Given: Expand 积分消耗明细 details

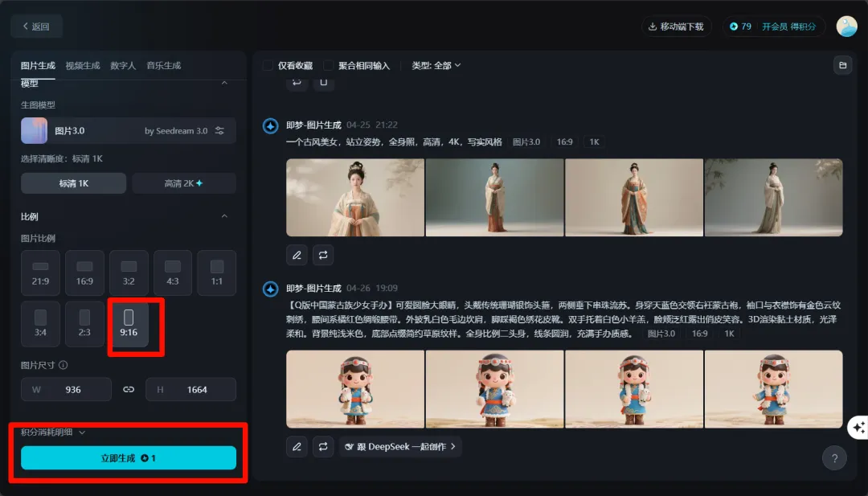Looking at the screenshot, I should (53, 432).
